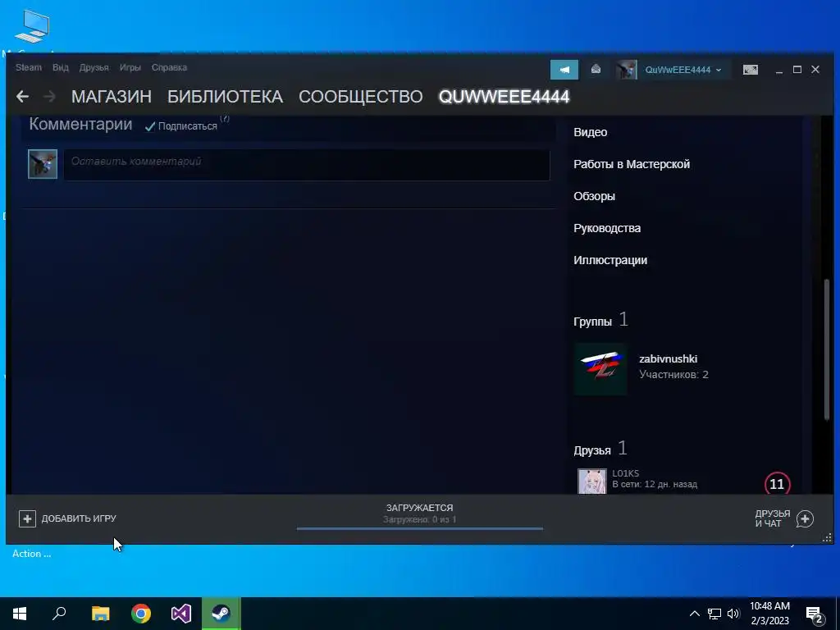Viewport: 840px width, 630px height.
Task: Open the Иллюстрации link
Action: point(610,260)
